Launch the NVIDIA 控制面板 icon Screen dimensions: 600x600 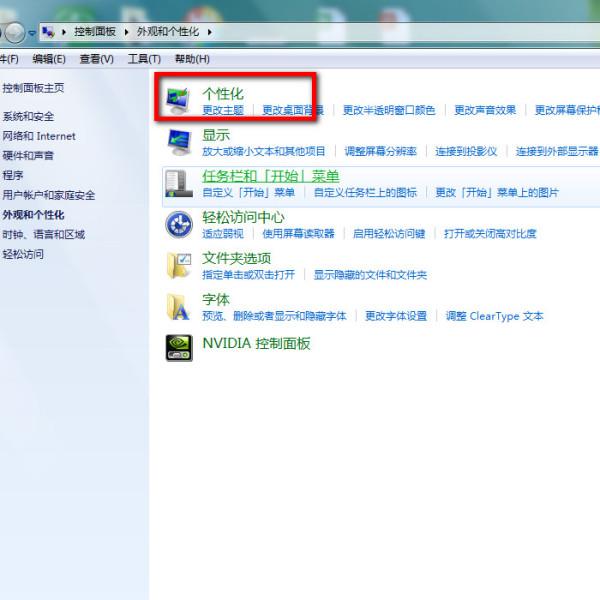[179, 348]
